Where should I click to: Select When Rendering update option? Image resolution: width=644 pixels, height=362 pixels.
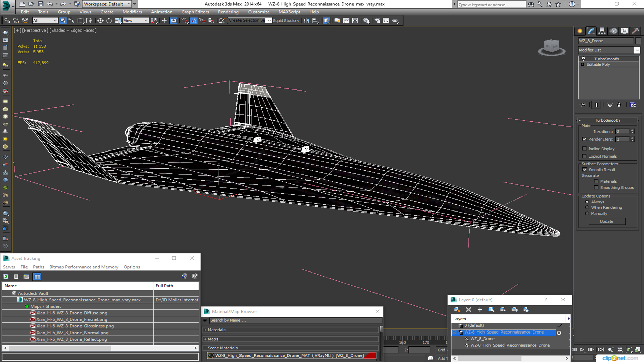point(587,207)
